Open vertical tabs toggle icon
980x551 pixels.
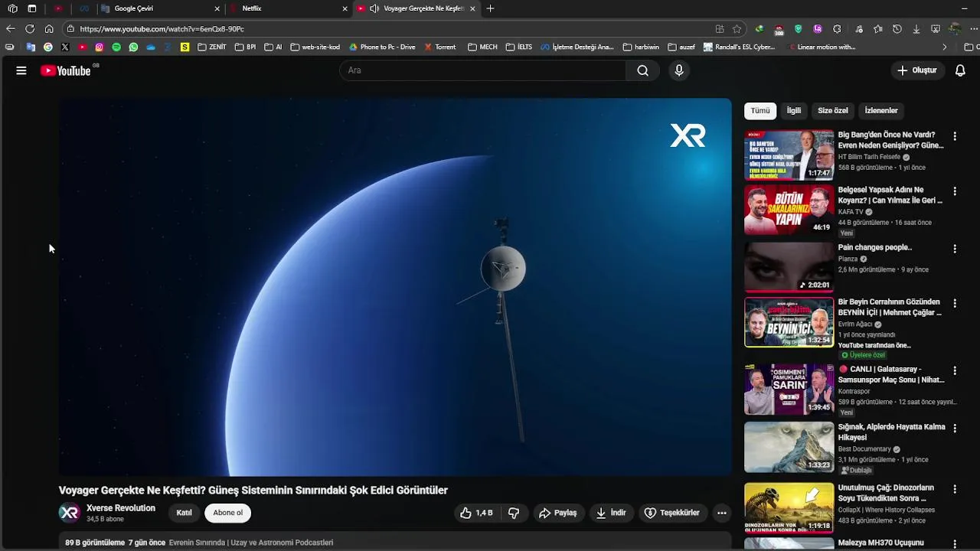pyautogui.click(x=31, y=8)
